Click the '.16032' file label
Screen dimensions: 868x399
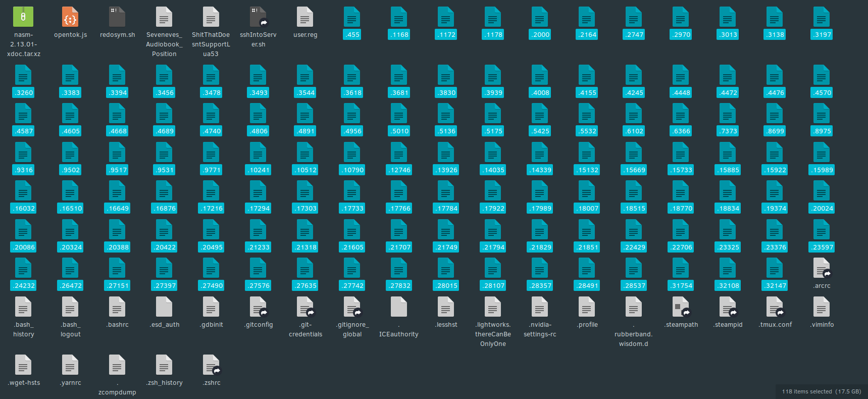point(23,209)
